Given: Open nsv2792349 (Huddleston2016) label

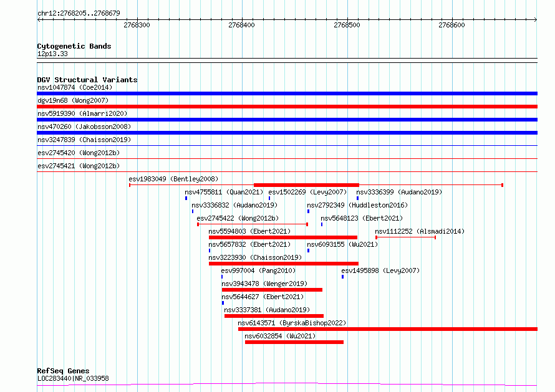Looking at the screenshot, I should tap(357, 205).
